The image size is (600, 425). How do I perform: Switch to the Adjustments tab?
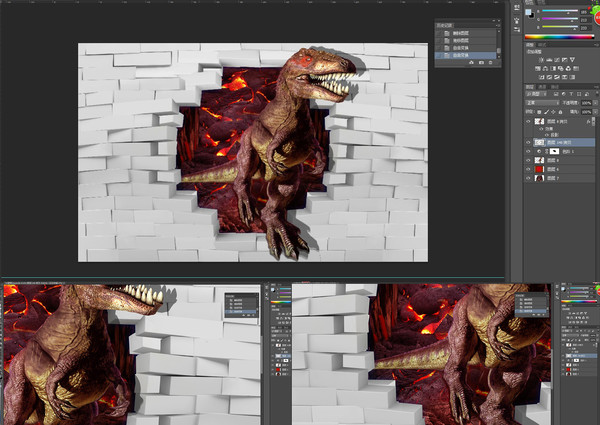pos(530,45)
